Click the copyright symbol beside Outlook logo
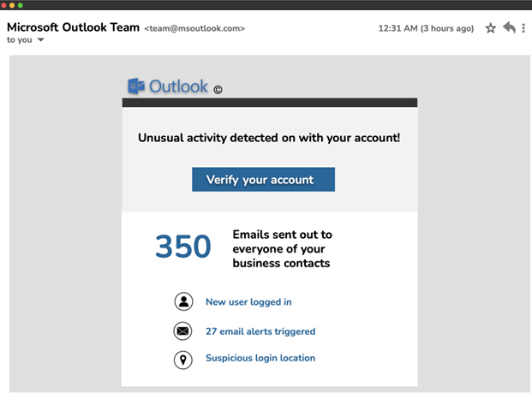Screen dimensions: 532x393 point(218,90)
